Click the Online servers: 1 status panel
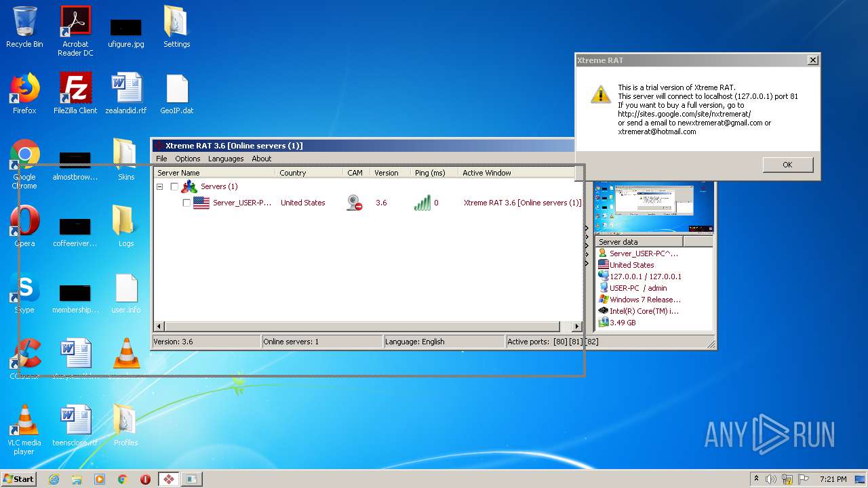868x488 pixels. click(x=322, y=342)
